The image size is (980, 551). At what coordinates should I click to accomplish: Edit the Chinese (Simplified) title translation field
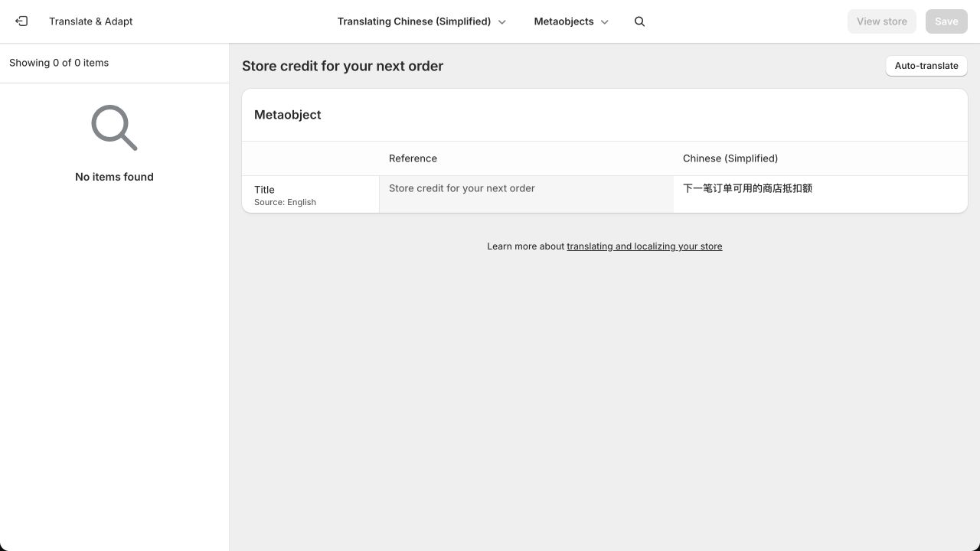tap(821, 194)
